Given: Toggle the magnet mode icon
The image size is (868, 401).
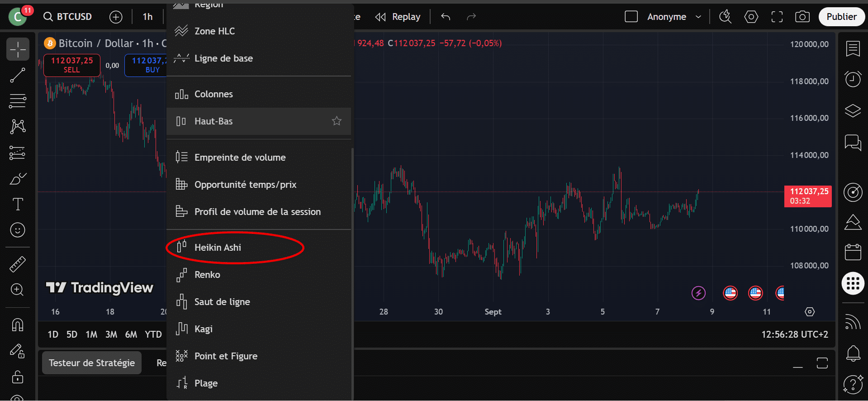Looking at the screenshot, I should (18, 325).
